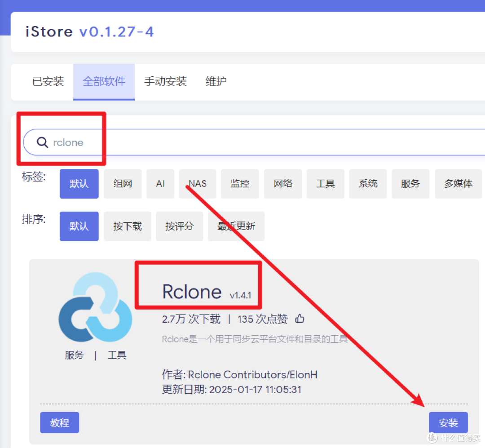Image resolution: width=485 pixels, height=448 pixels.
Task: Open the 手动安装 tab
Action: [x=165, y=81]
